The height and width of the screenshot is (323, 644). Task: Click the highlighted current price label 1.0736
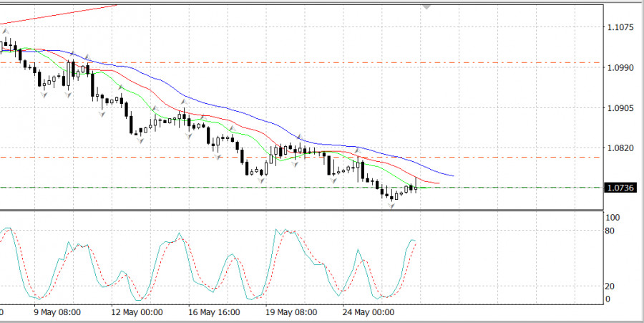[x=618, y=188]
